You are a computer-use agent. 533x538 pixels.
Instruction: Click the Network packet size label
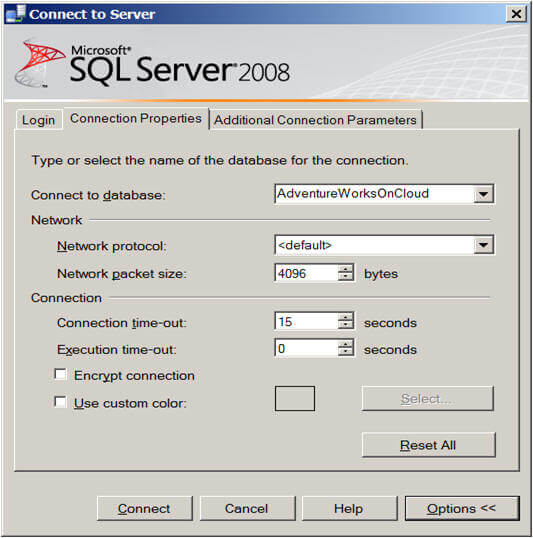click(x=121, y=274)
